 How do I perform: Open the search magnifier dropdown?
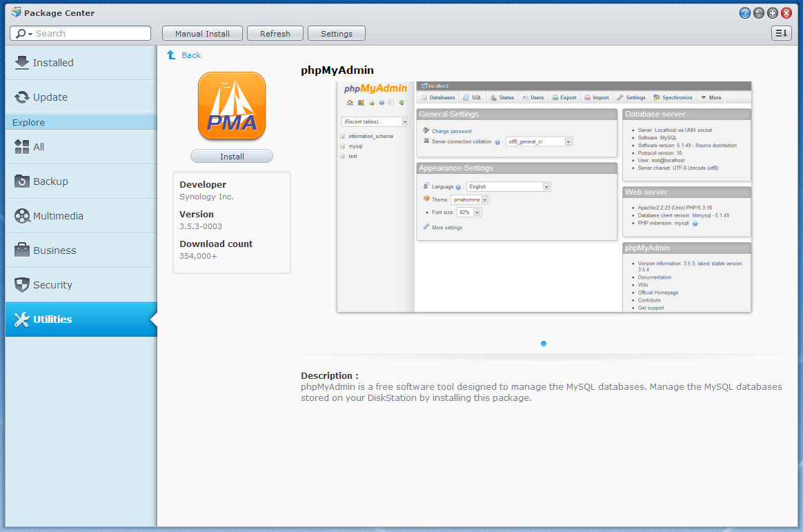23,34
